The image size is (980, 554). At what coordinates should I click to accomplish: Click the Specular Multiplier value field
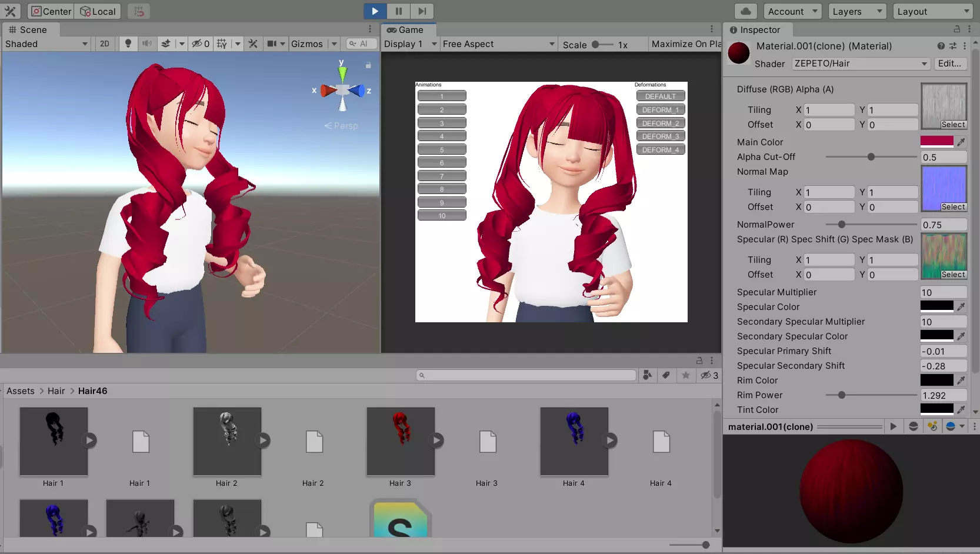[x=944, y=292]
